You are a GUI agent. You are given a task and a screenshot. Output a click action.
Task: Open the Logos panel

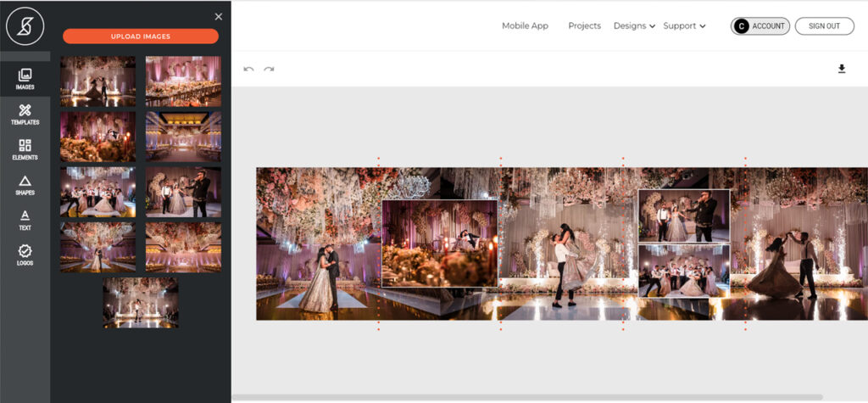pyautogui.click(x=25, y=255)
